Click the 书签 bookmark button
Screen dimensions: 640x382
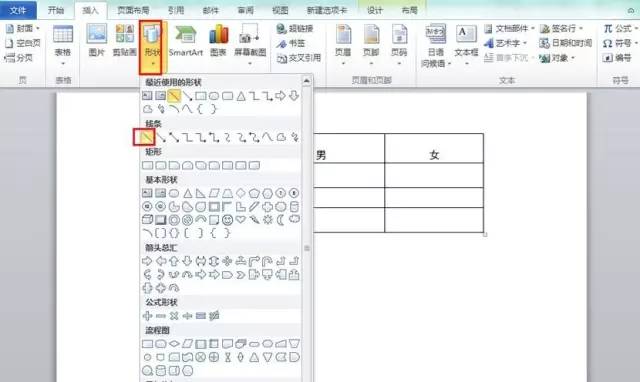tap(291, 43)
